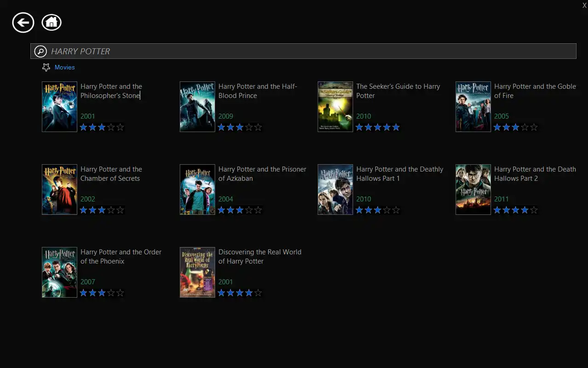Select Deathly Hallows Part 1 poster

coord(335,190)
